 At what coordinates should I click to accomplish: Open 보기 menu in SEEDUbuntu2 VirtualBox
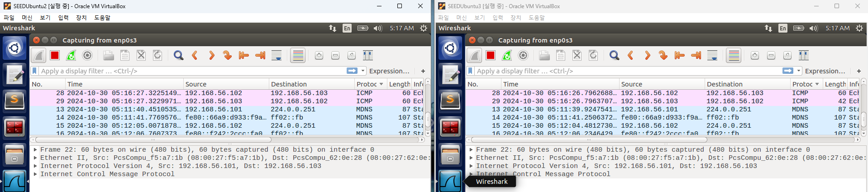point(45,18)
